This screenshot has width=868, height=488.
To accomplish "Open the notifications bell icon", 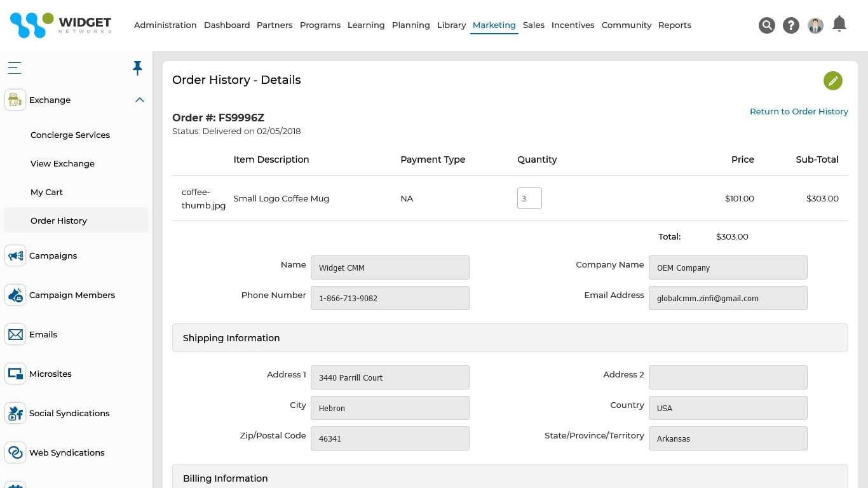I will [x=839, y=24].
